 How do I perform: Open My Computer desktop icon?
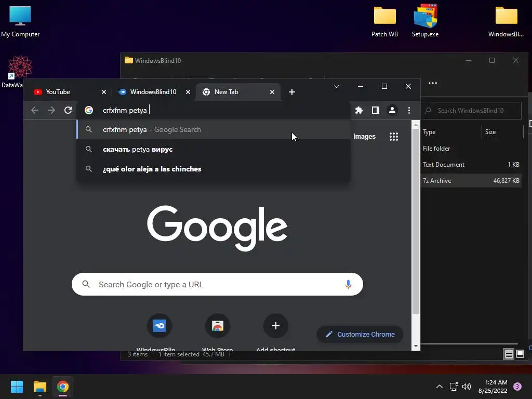(x=20, y=21)
